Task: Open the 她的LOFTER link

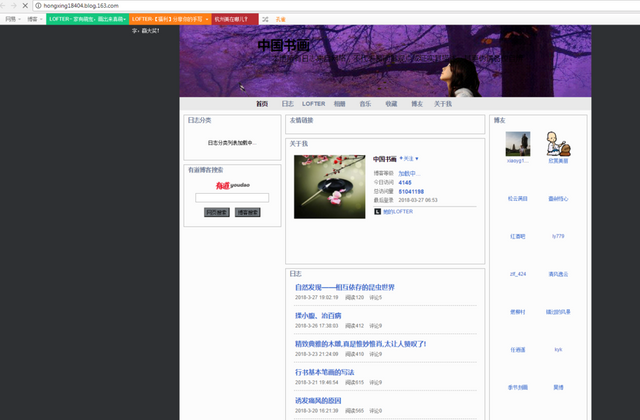Action: (398, 211)
